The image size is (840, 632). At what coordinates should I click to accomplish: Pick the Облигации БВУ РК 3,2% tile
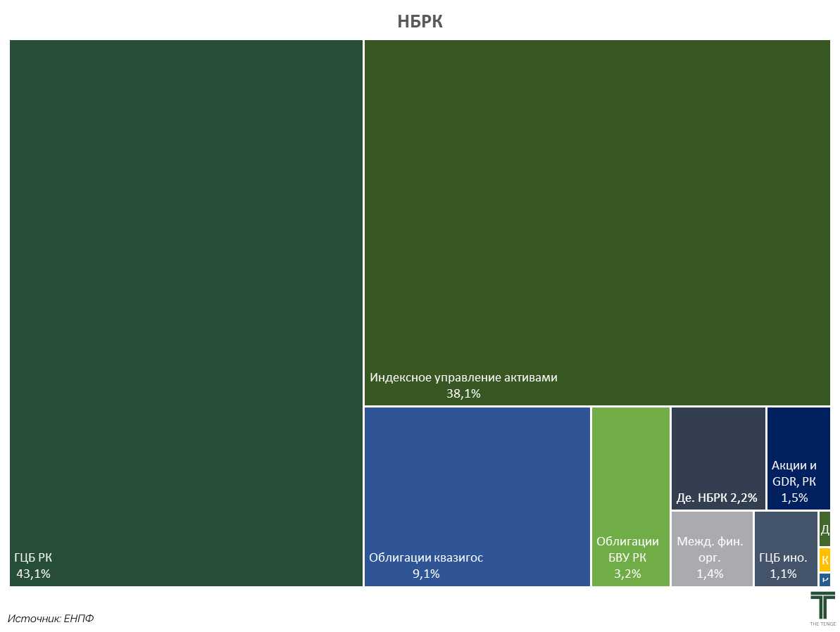point(631,496)
